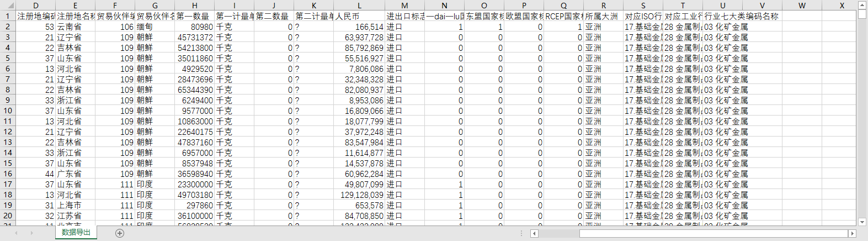Click the 85,792,869 value cell
Image resolution: width=868 pixels, height=241 pixels.
click(359, 48)
